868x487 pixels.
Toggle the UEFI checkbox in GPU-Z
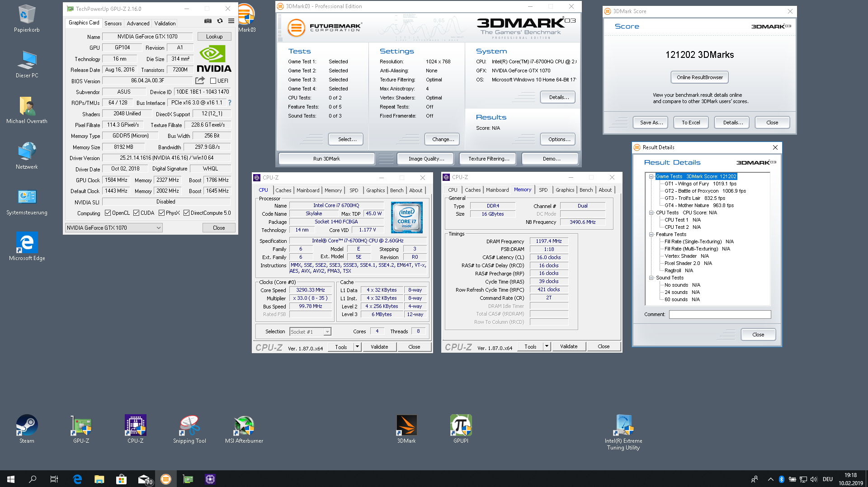[213, 81]
